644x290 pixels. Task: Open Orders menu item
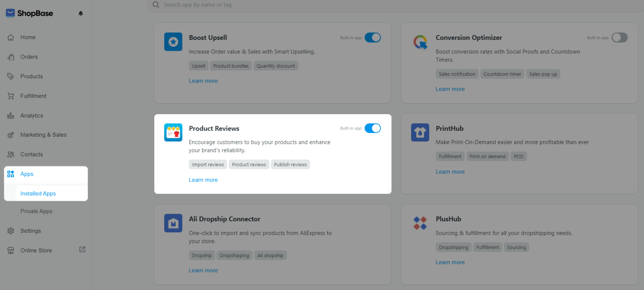pos(29,57)
